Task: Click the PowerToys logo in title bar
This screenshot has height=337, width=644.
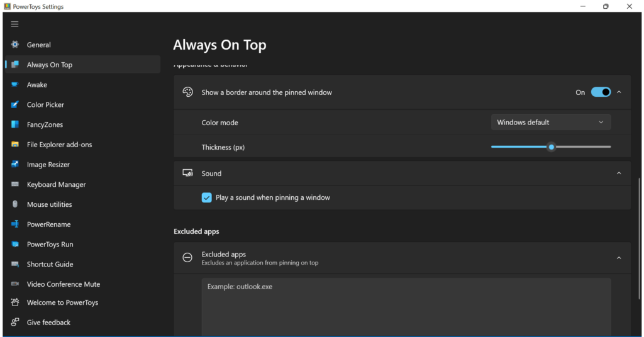Action: point(7,6)
